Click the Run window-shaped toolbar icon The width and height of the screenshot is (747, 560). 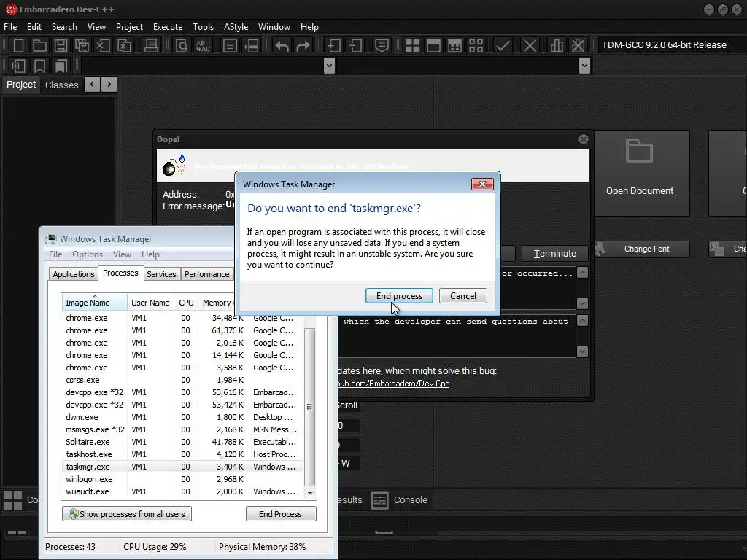click(433, 46)
